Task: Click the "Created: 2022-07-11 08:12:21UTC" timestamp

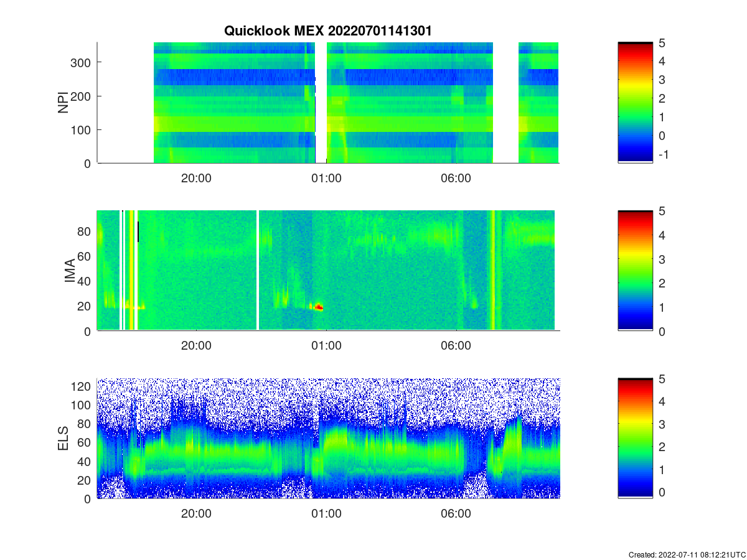Action: [687, 554]
